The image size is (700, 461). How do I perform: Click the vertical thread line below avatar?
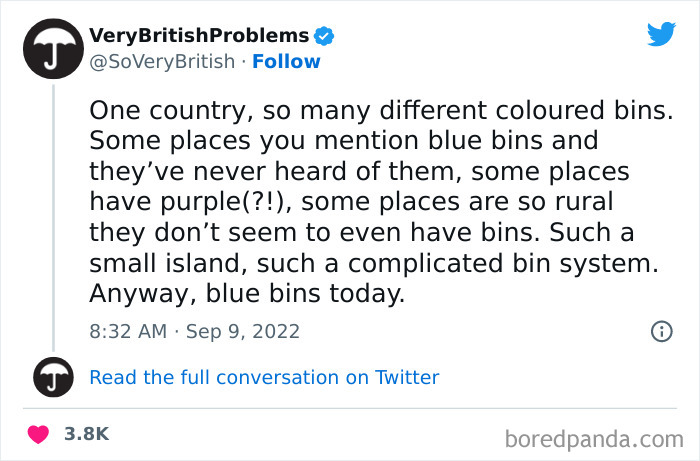[54, 218]
